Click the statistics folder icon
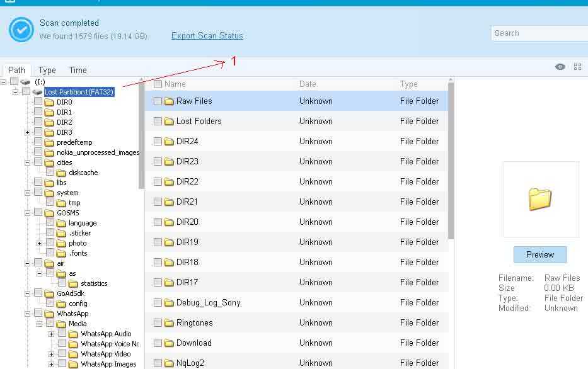 pyautogui.click(x=73, y=284)
